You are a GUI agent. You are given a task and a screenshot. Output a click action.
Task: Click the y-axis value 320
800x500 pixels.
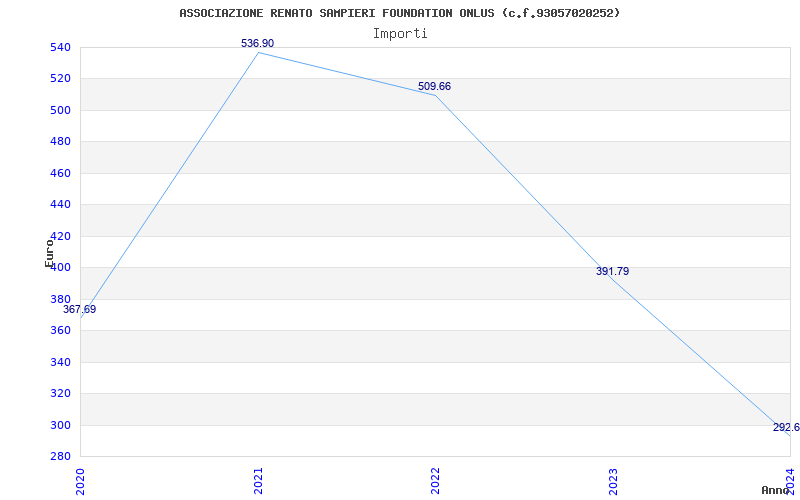pyautogui.click(x=60, y=393)
